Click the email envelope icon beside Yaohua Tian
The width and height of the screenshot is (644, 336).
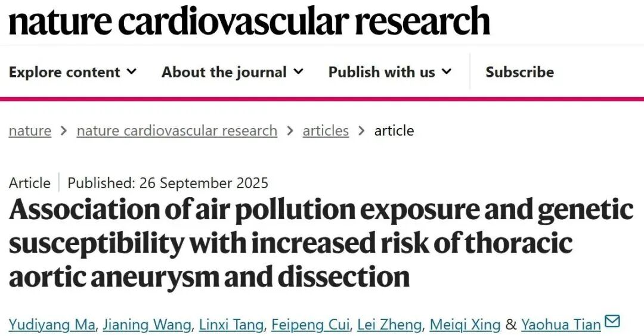click(612, 322)
